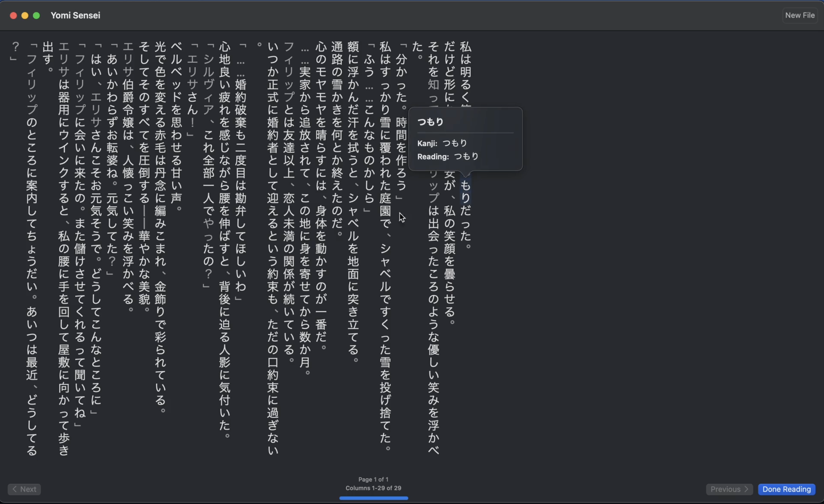
Task: Zoom window with the green button
Action: [37, 15]
